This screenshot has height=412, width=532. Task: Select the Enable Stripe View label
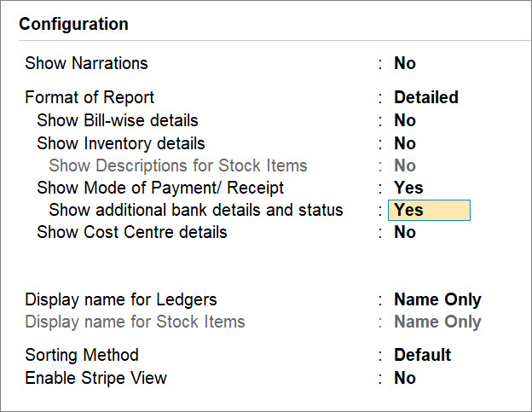96,379
